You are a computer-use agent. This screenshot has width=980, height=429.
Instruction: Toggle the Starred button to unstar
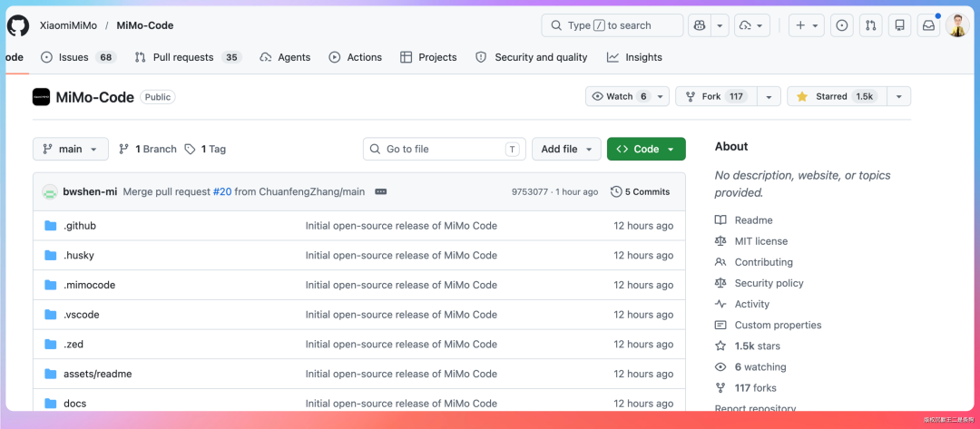pos(837,96)
